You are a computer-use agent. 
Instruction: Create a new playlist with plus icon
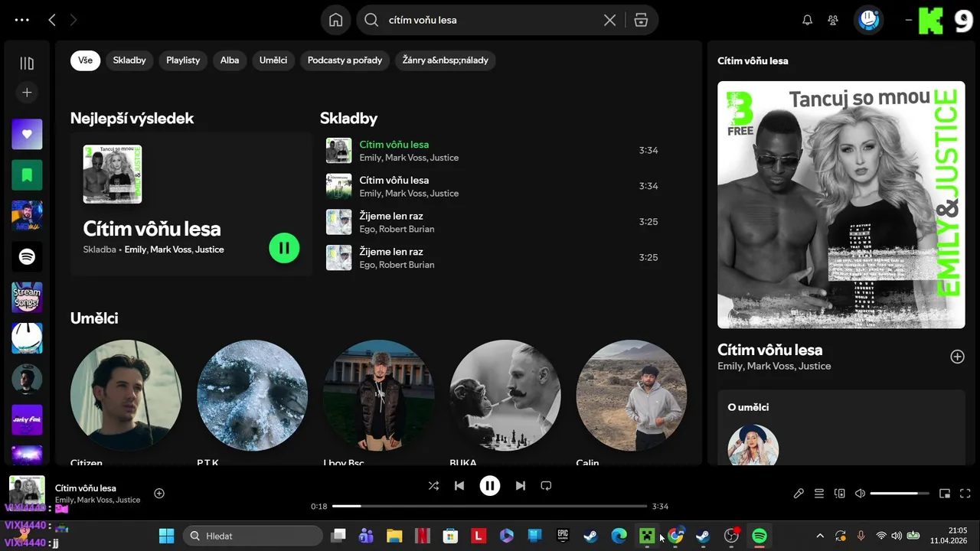[x=27, y=93]
